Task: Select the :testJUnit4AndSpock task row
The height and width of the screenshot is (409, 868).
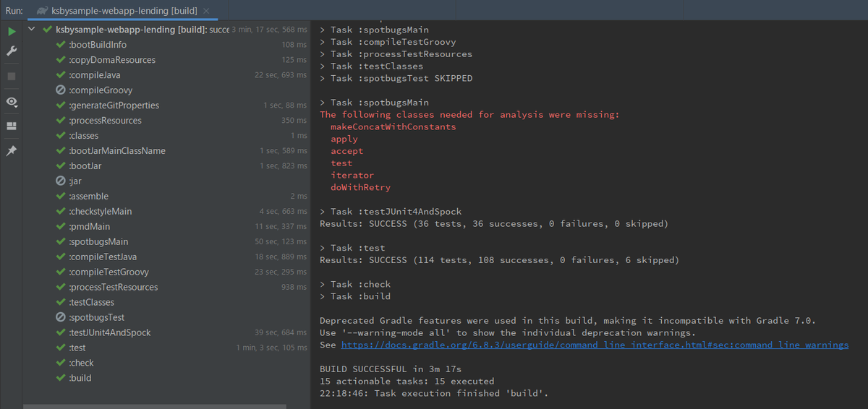Action: click(167, 333)
